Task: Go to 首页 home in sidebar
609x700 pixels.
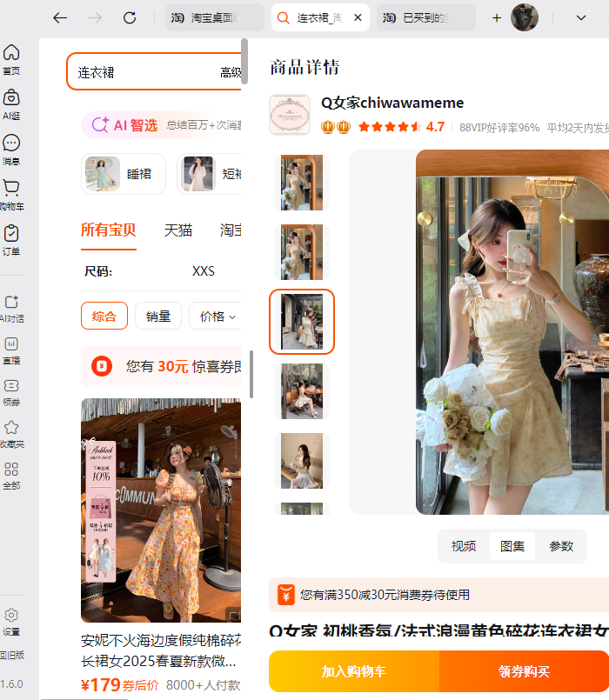Action: click(11, 59)
